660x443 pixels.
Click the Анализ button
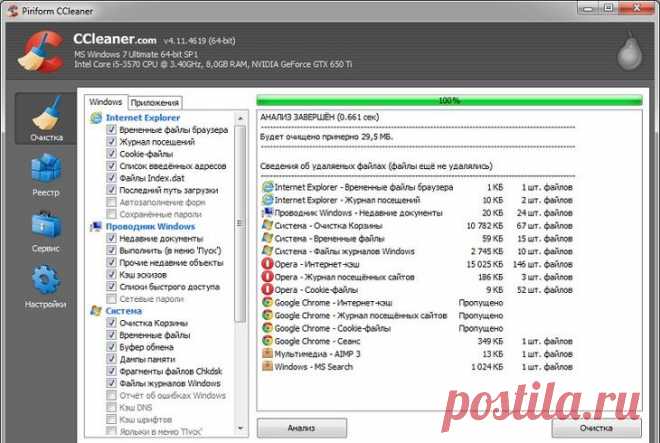(x=302, y=428)
